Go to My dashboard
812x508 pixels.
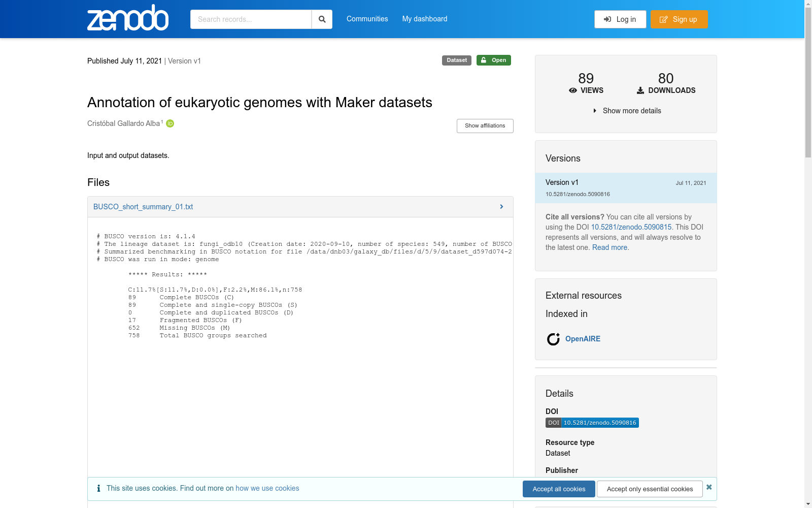[x=425, y=19]
